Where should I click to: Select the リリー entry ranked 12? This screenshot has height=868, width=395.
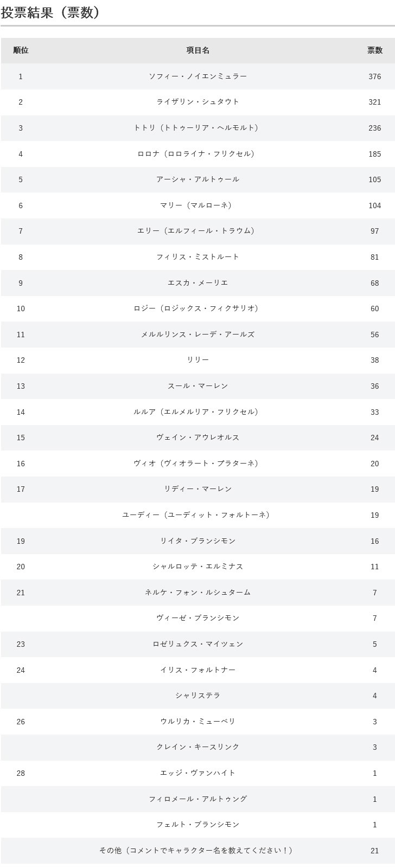point(198,360)
